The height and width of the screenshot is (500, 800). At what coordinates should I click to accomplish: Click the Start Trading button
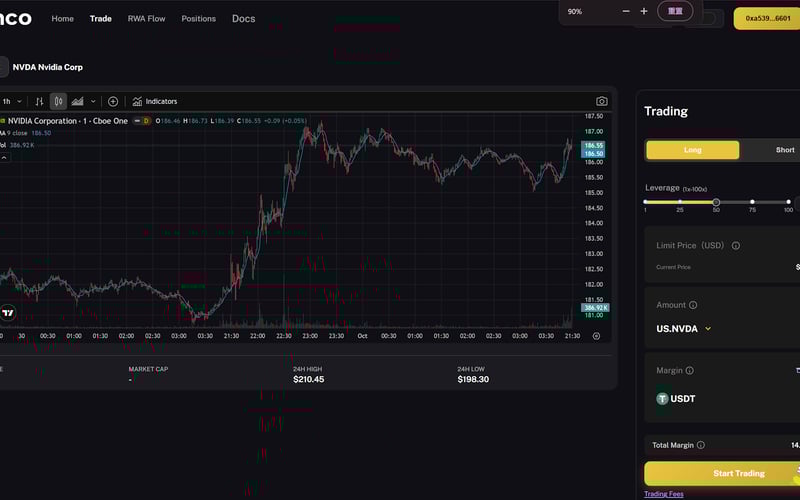click(x=722, y=473)
